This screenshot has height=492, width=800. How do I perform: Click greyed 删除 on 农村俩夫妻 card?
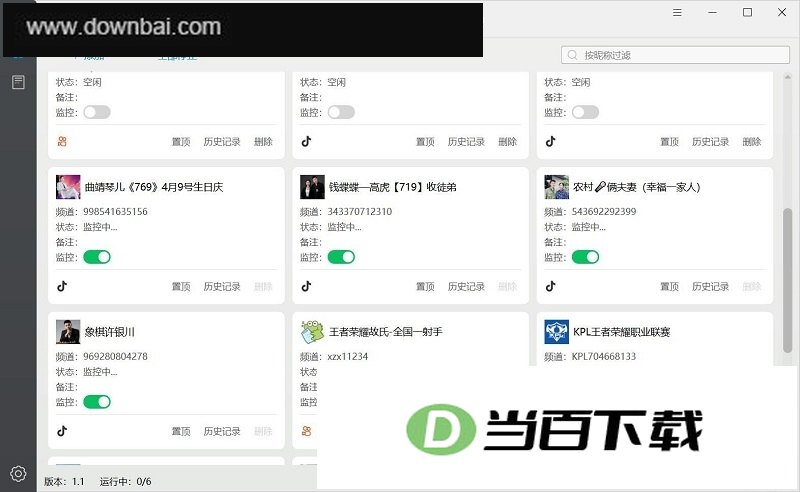coord(752,286)
